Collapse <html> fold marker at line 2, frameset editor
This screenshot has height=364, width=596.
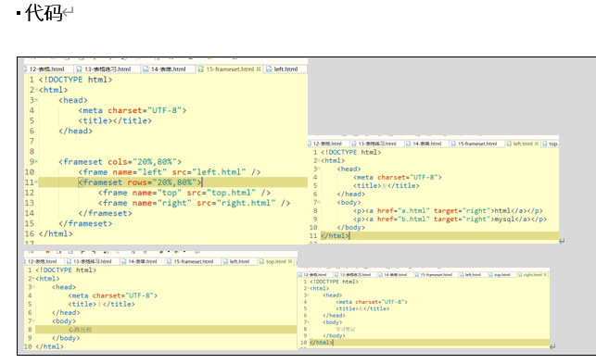tap(36, 90)
